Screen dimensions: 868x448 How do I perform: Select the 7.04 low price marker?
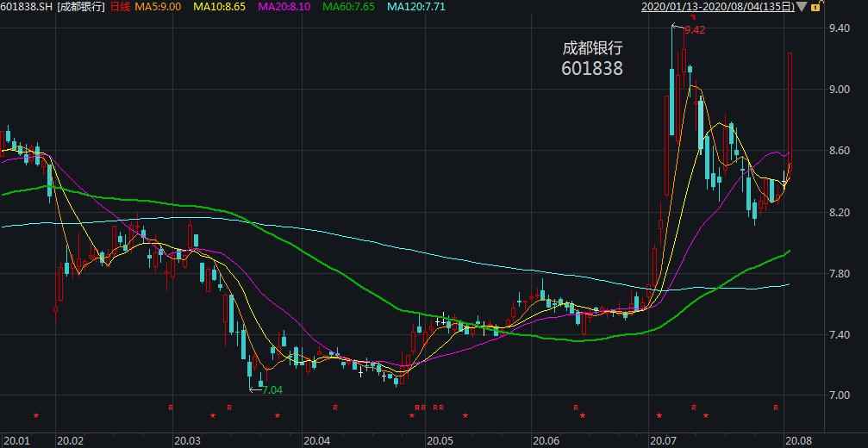pos(272,390)
